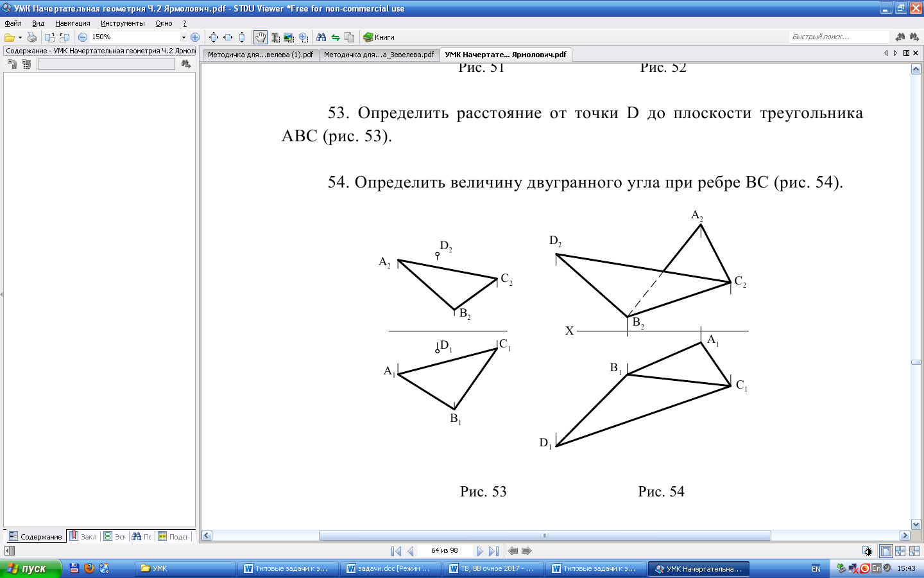Click the 64 из 98 page number field
Image resolution: width=924 pixels, height=578 pixels.
point(445,551)
